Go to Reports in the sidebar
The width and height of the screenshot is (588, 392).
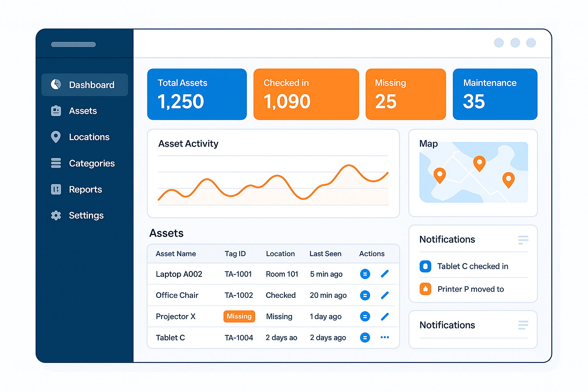85,189
